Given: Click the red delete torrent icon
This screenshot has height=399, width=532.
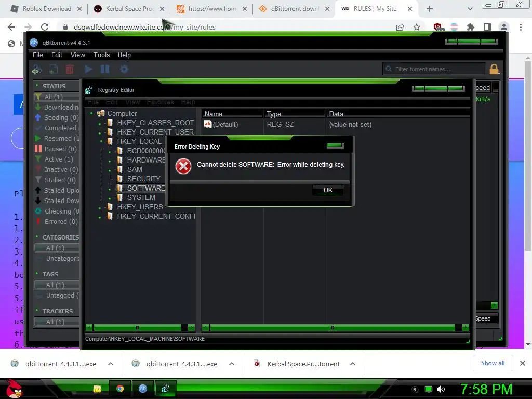Looking at the screenshot, I should 70,69.
